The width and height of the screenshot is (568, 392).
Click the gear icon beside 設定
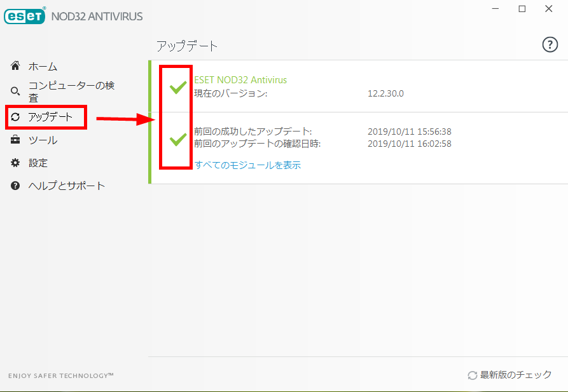(15, 163)
